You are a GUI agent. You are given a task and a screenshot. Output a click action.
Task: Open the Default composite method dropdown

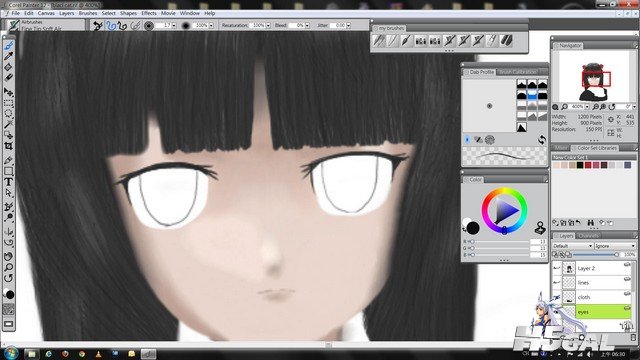coord(572,246)
